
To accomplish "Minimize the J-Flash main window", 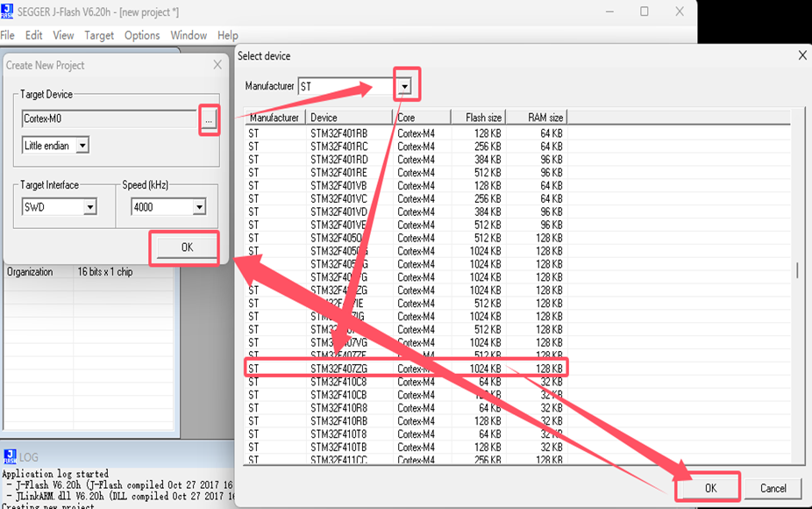I will tap(609, 11).
